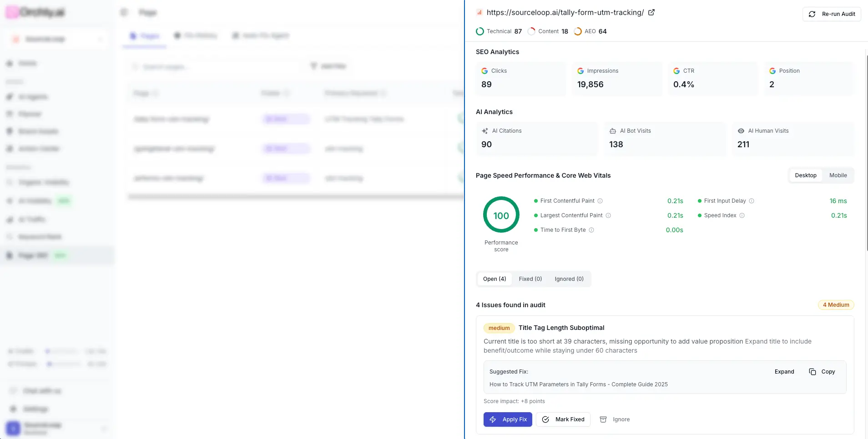Open the audited page via external link icon

click(651, 12)
